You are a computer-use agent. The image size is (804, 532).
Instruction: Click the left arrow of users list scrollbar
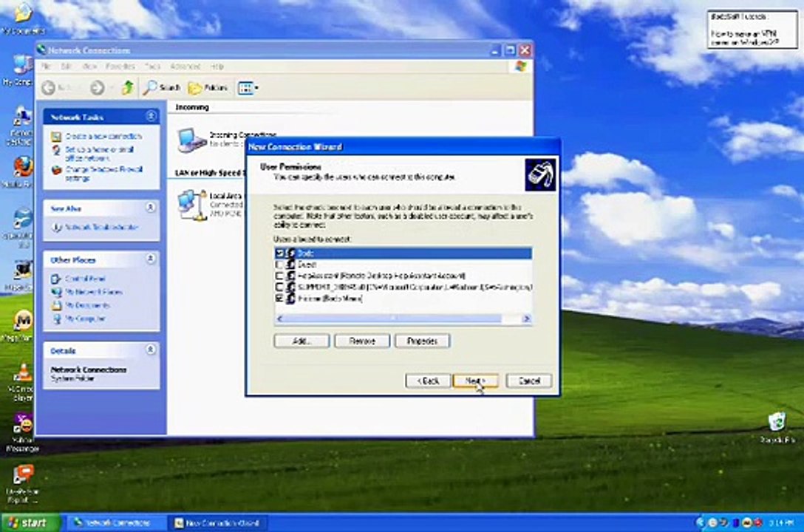coord(280,318)
